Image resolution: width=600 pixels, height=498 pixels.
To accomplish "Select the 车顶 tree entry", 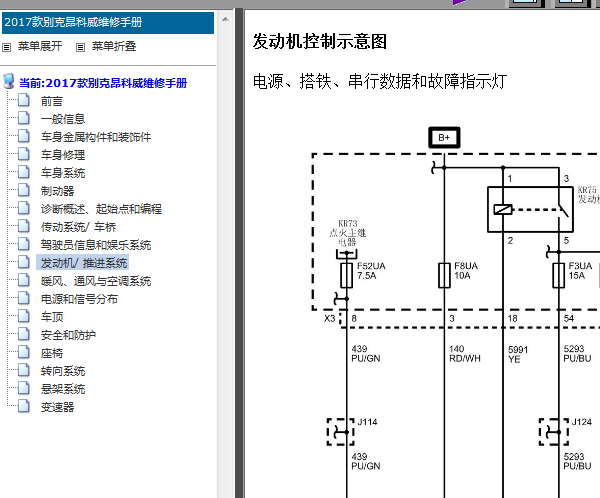I will 52,317.
